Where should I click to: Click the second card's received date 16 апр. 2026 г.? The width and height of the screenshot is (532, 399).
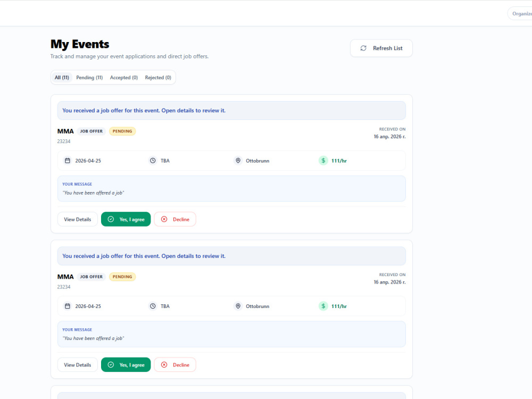[x=389, y=282]
